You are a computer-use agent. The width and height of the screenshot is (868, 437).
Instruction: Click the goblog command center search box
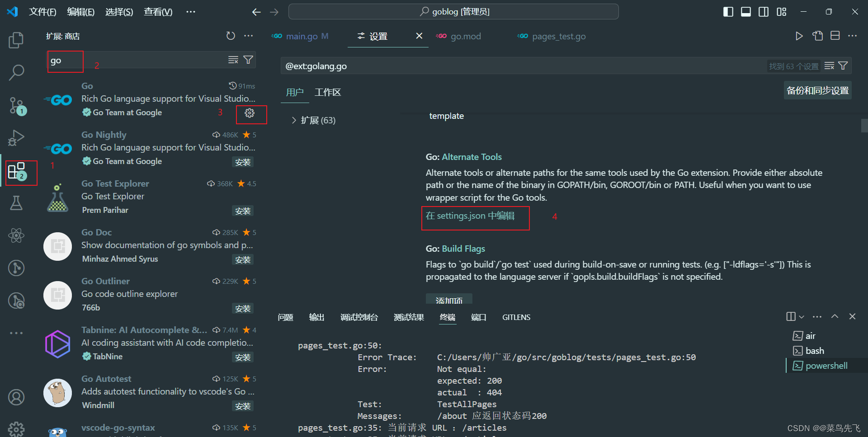pos(453,12)
